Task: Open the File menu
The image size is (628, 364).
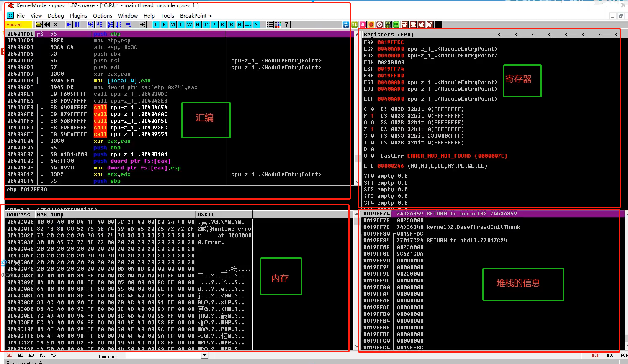Action: pos(21,15)
